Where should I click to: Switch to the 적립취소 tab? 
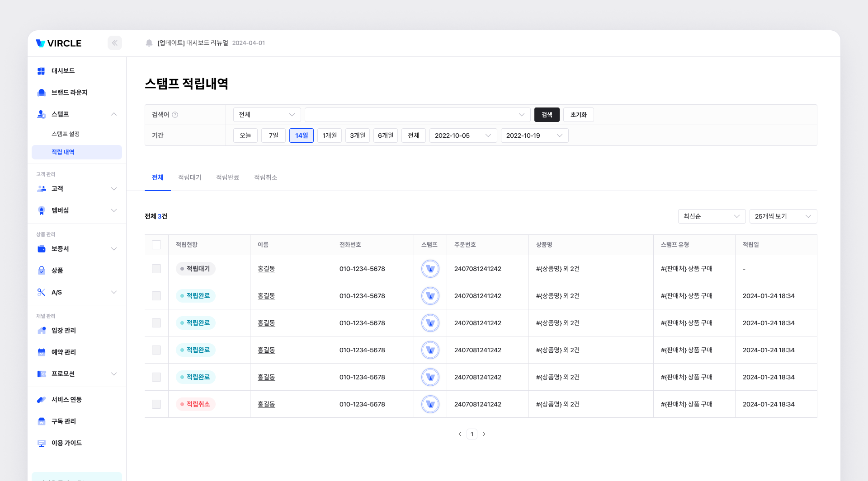[x=266, y=177]
